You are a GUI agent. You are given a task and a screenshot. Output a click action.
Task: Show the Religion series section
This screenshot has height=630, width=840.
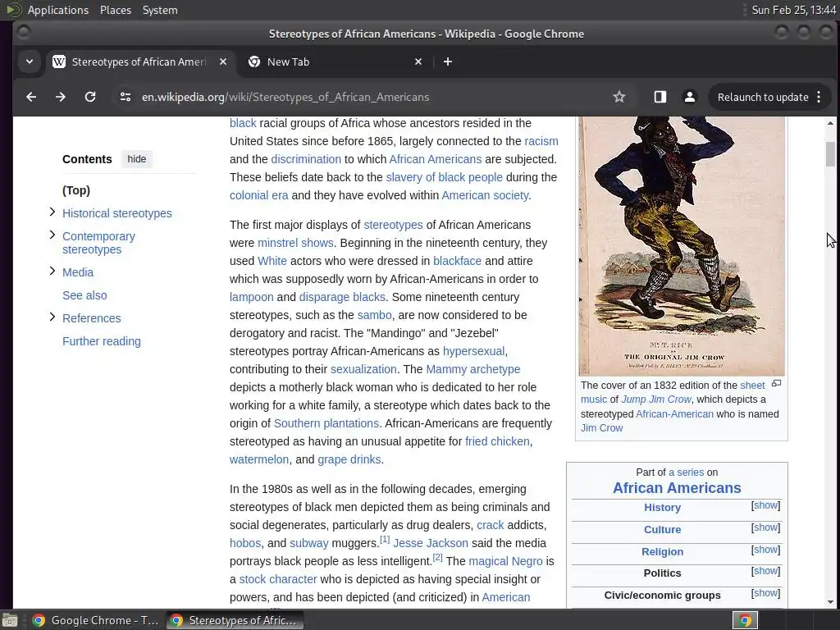765,550
